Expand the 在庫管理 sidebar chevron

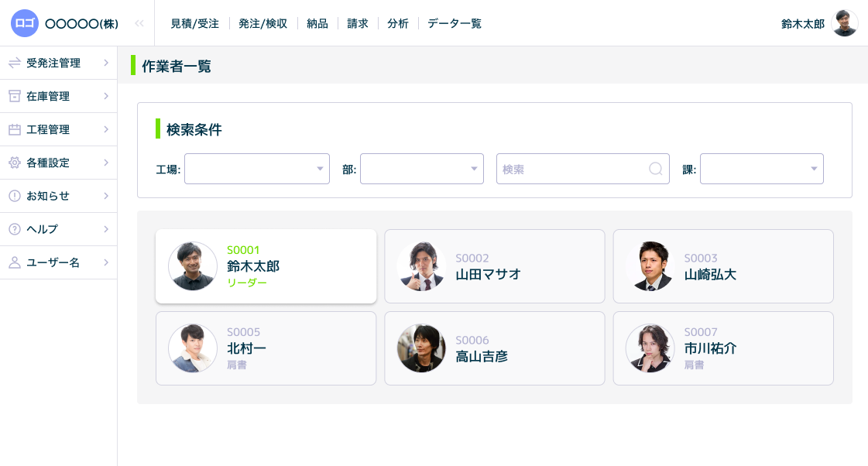pos(105,96)
